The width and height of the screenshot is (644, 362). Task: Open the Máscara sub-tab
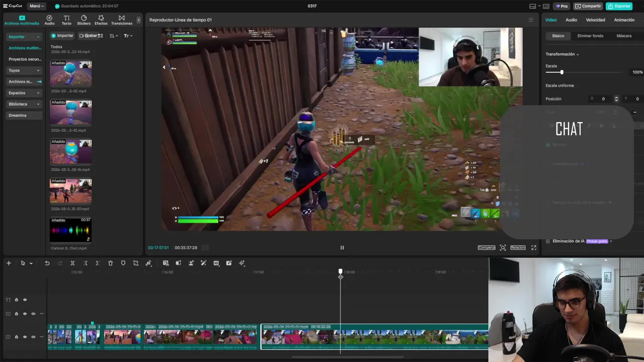point(624,36)
